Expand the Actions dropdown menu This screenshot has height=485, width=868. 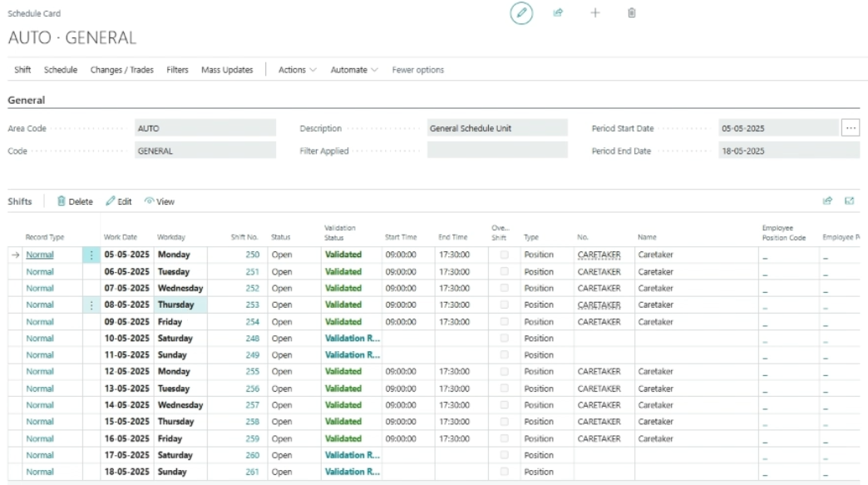pos(297,70)
